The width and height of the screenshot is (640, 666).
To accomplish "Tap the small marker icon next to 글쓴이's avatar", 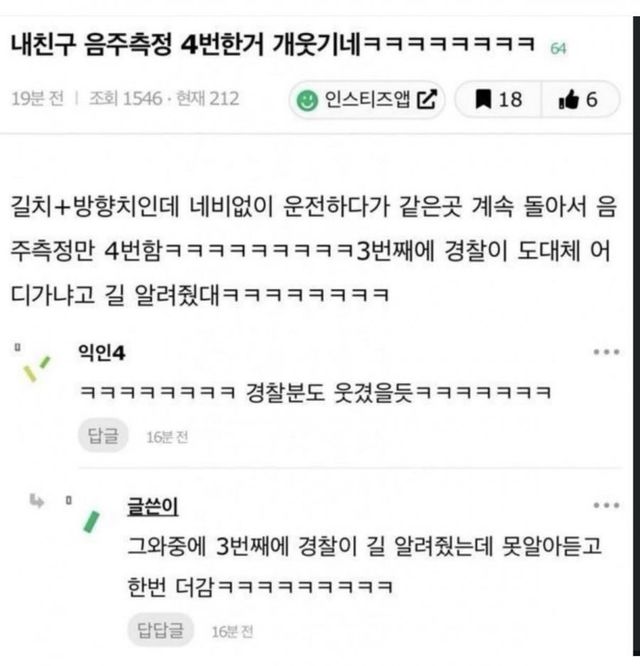I will [68, 500].
